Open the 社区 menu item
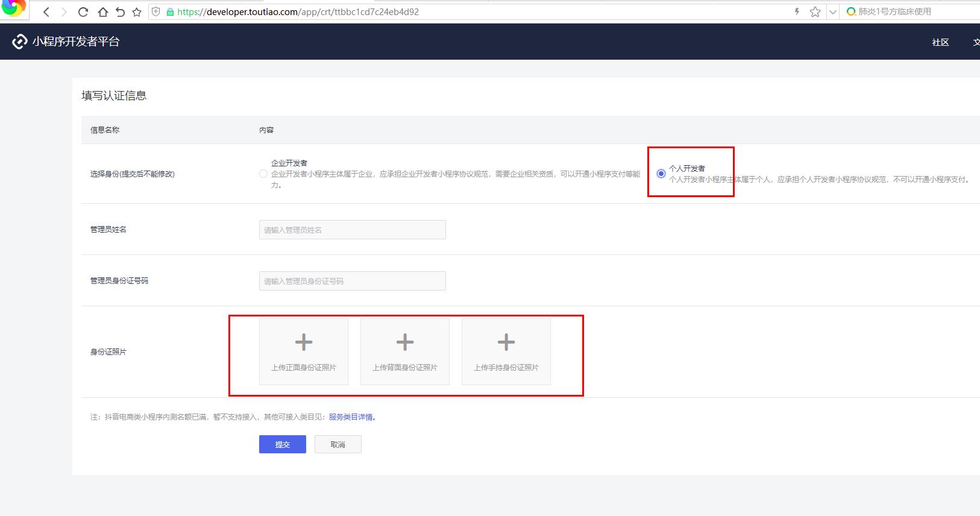 point(940,42)
